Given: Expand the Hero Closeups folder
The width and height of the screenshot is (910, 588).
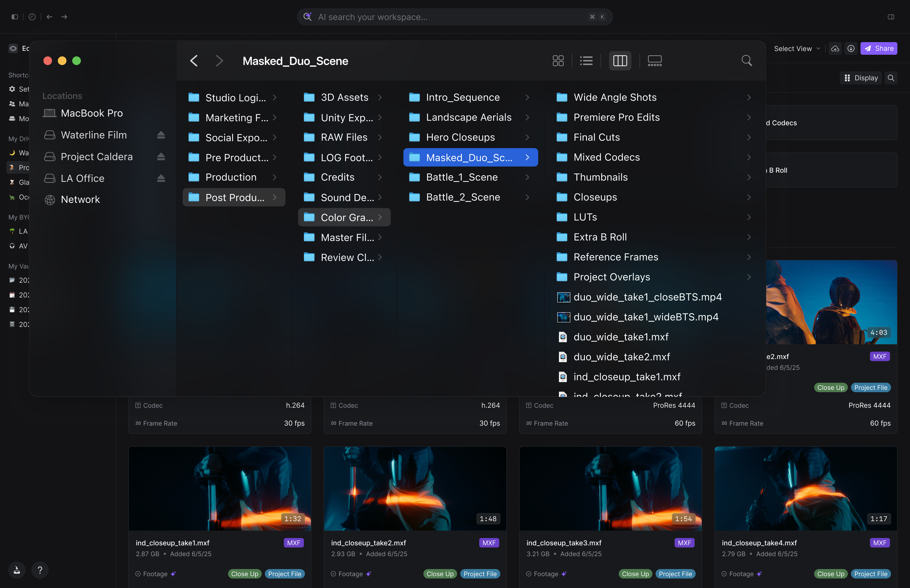Looking at the screenshot, I should (460, 137).
